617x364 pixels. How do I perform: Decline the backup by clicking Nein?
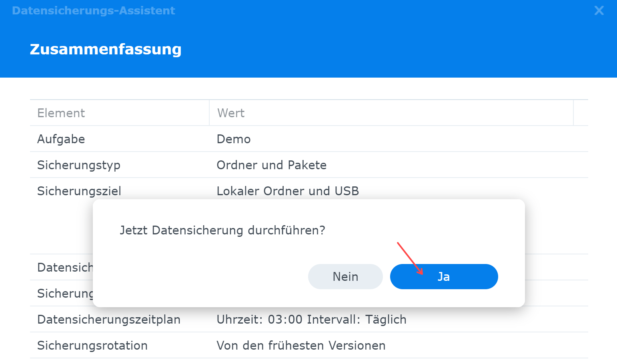pyautogui.click(x=345, y=276)
